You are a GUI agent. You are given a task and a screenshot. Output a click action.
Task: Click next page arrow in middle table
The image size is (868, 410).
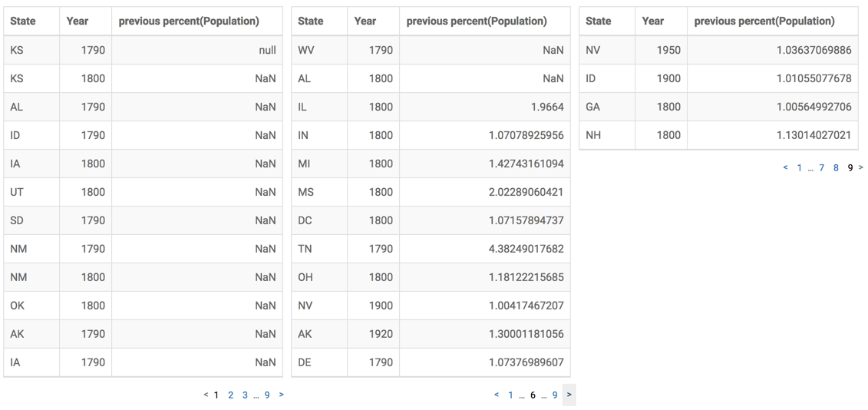569,395
